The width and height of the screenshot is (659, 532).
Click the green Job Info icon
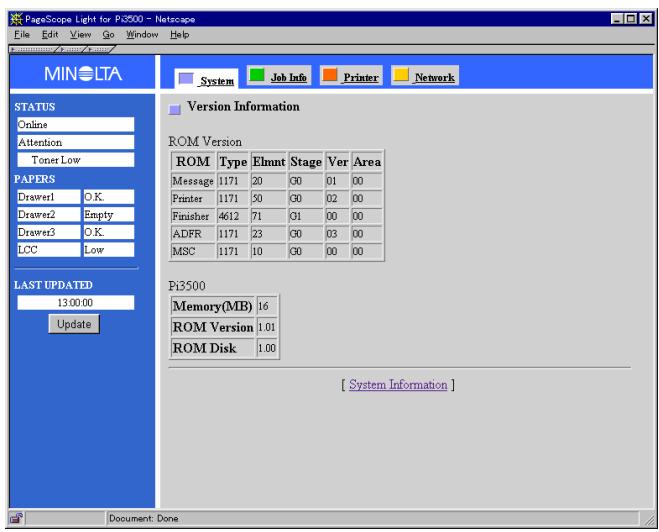(x=257, y=75)
